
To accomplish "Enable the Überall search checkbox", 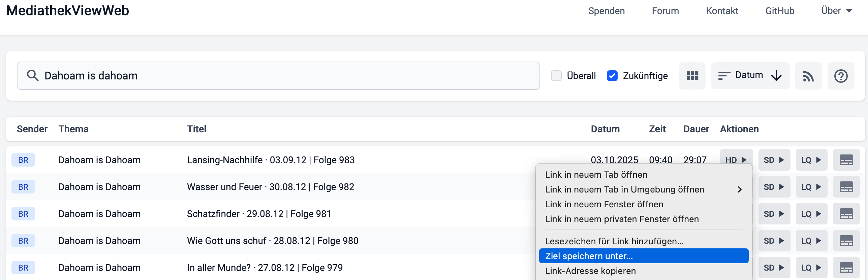I will pyautogui.click(x=556, y=76).
